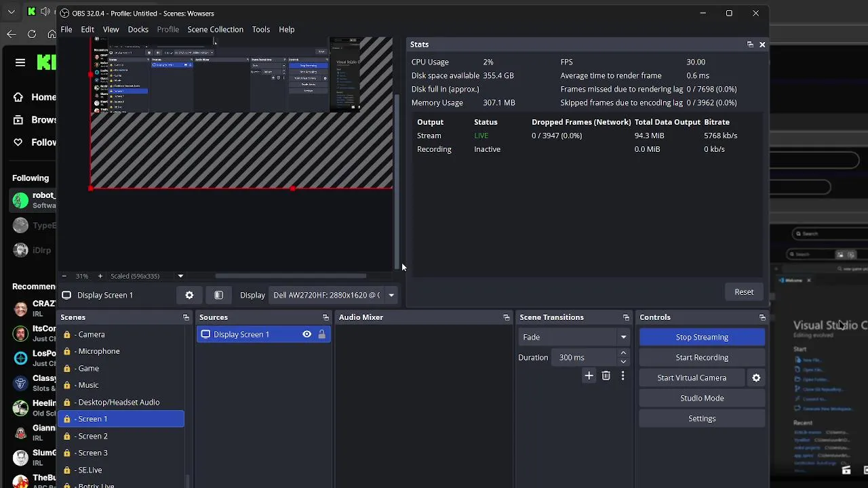
Task: Click the preview vertical scrollbar
Action: [x=397, y=181]
